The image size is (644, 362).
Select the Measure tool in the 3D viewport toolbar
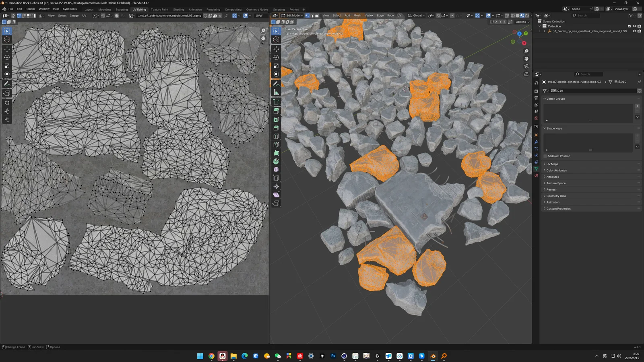pyautogui.click(x=276, y=92)
